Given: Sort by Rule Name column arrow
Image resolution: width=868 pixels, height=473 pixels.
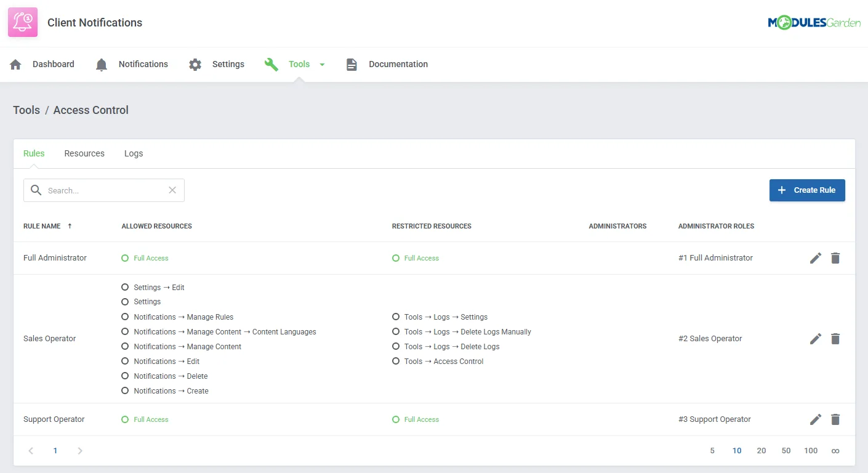Looking at the screenshot, I should (70, 226).
